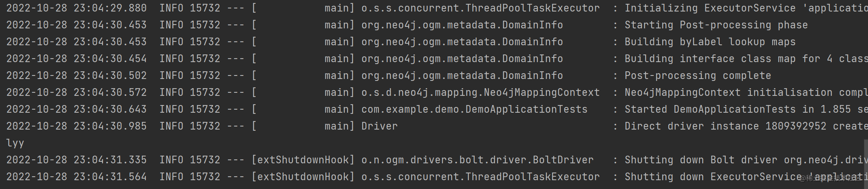Click the BoltDriver logger name
The image size is (868, 189).
click(x=477, y=160)
